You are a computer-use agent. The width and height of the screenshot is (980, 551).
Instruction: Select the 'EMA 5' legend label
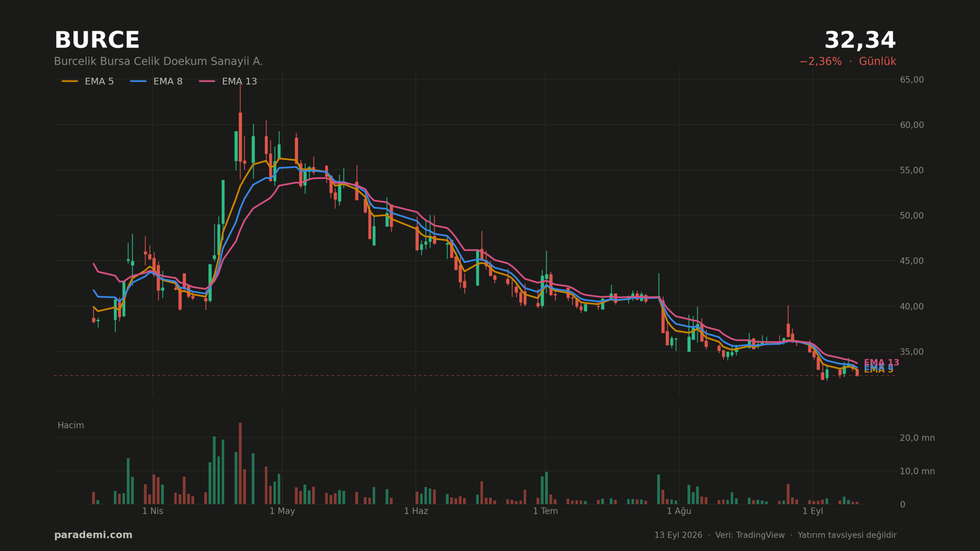pos(99,81)
